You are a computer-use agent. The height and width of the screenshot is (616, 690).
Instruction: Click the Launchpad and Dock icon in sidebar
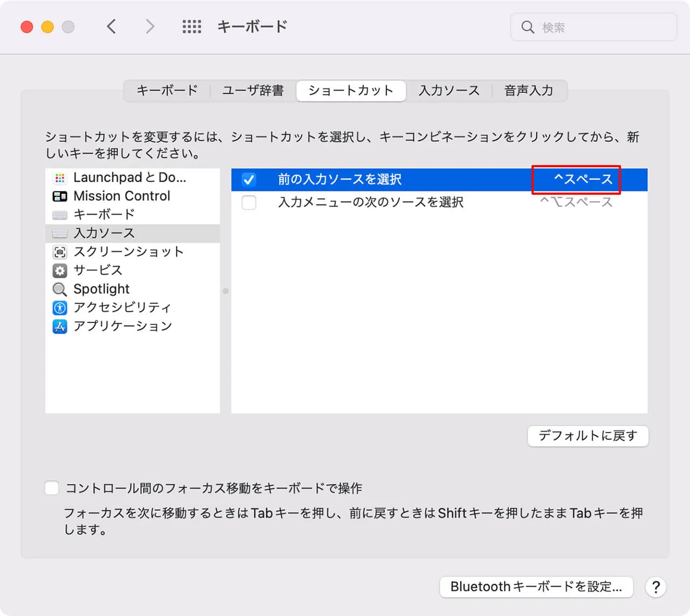(60, 177)
